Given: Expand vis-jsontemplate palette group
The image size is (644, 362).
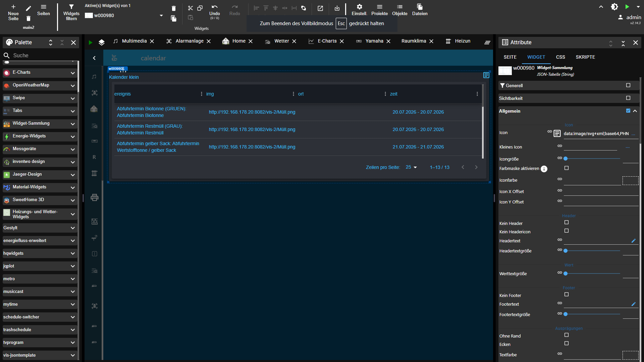Looking at the screenshot, I should pyautogui.click(x=40, y=355).
